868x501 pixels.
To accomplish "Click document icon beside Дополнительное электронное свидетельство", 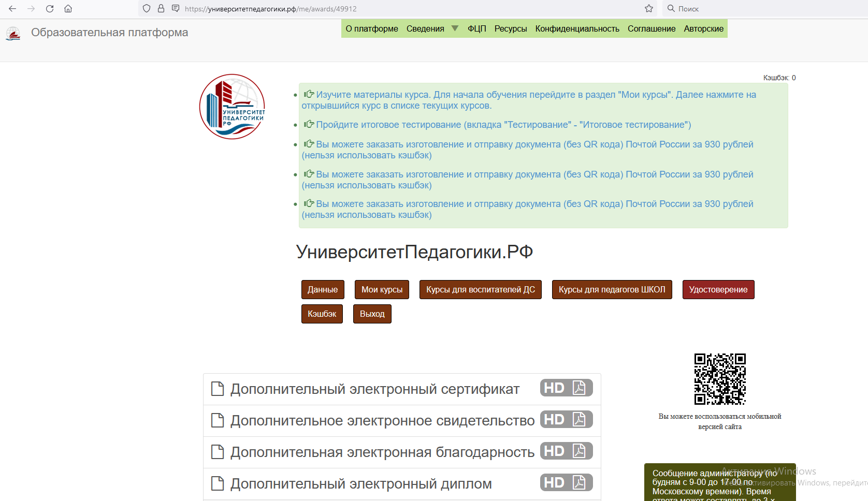I will coord(218,420).
